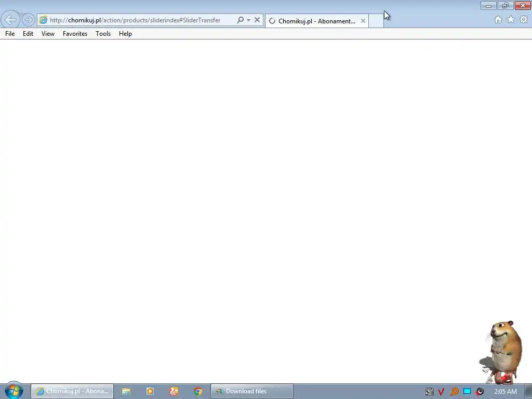
Task: Switch to the Download files taskbar window
Action: (252, 391)
